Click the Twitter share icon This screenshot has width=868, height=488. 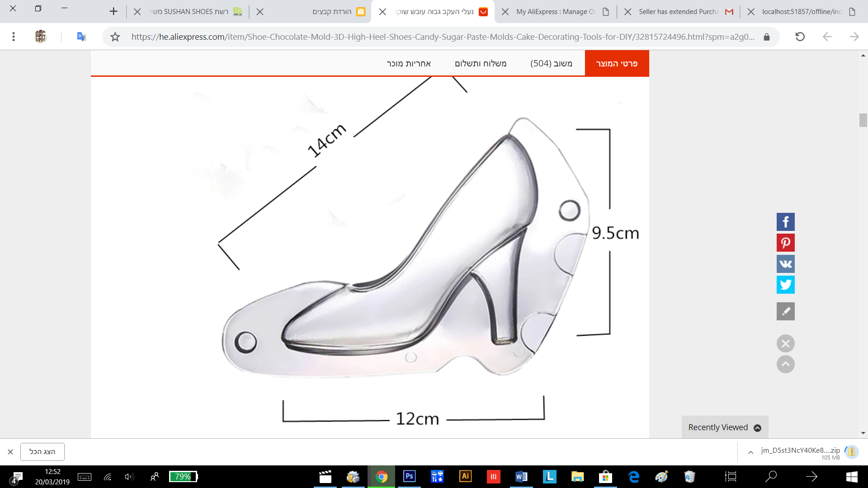pos(785,285)
